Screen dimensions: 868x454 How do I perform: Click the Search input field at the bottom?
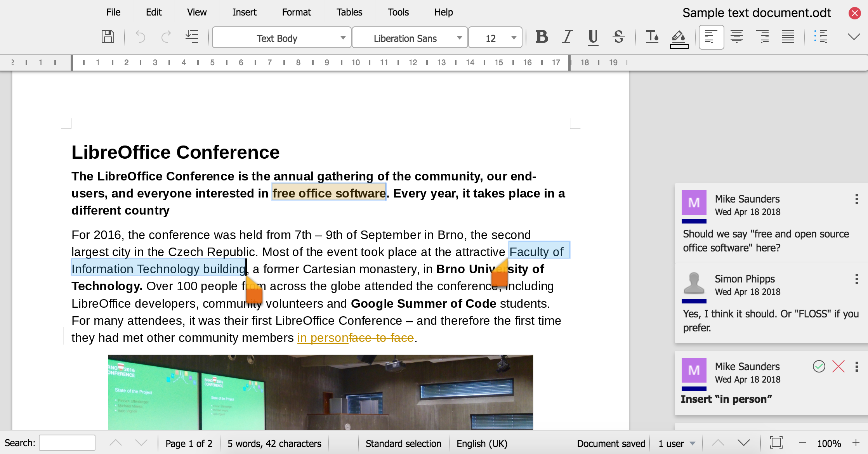point(67,442)
